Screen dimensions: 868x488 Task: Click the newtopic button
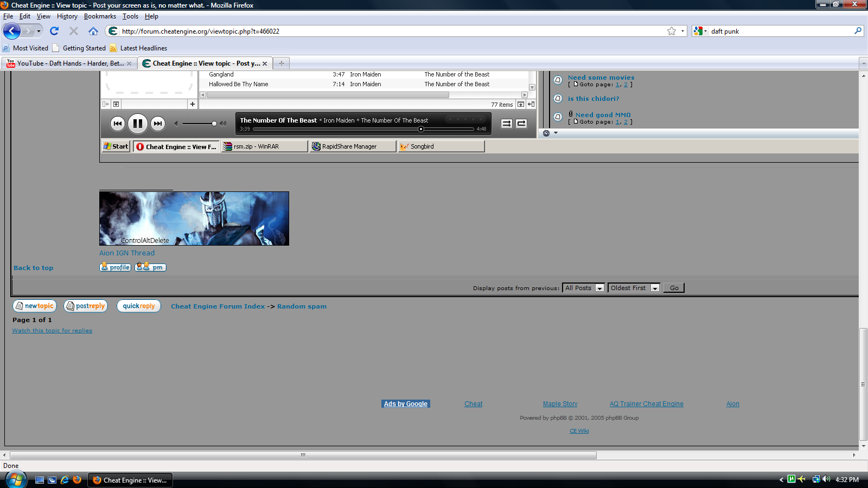35,306
